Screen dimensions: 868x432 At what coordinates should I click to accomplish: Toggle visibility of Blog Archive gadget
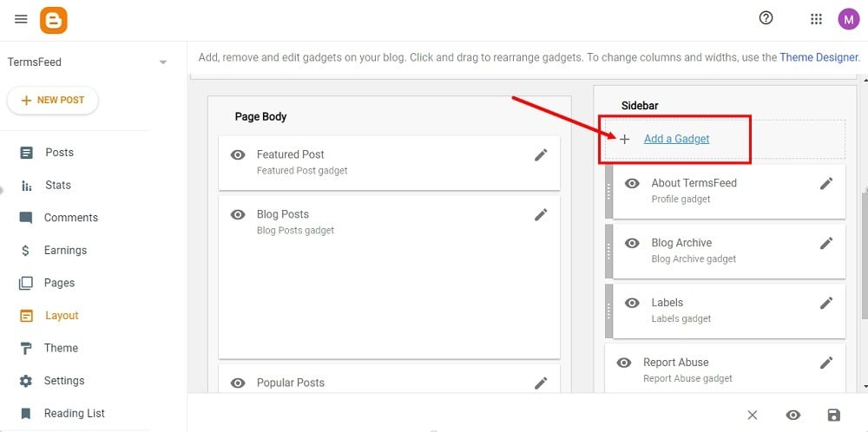click(632, 244)
